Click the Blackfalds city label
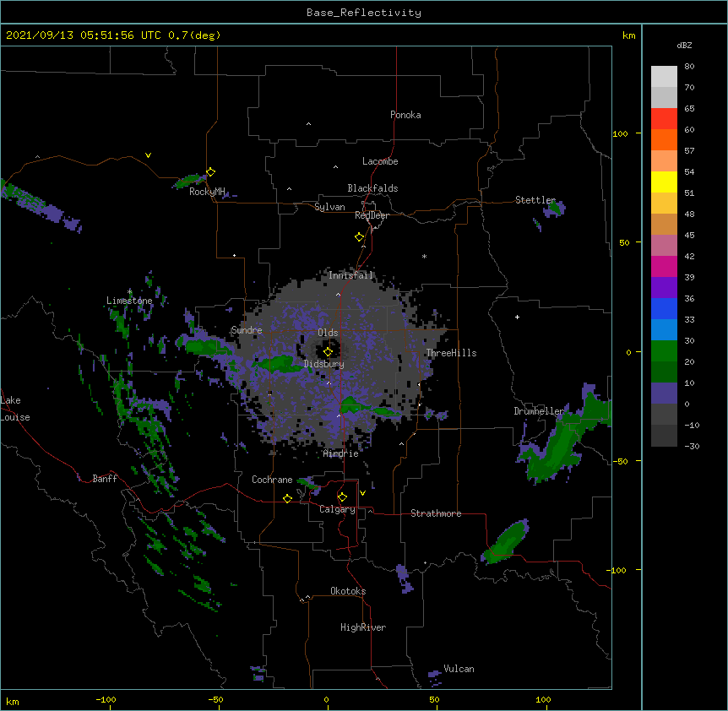The width and height of the screenshot is (728, 711). pyautogui.click(x=372, y=188)
